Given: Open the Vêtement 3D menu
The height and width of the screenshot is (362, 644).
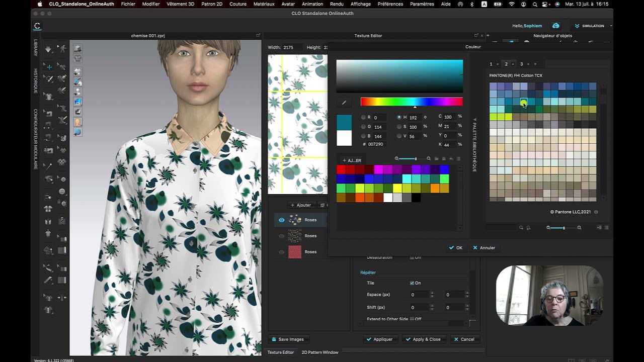Looking at the screenshot, I should [180, 4].
